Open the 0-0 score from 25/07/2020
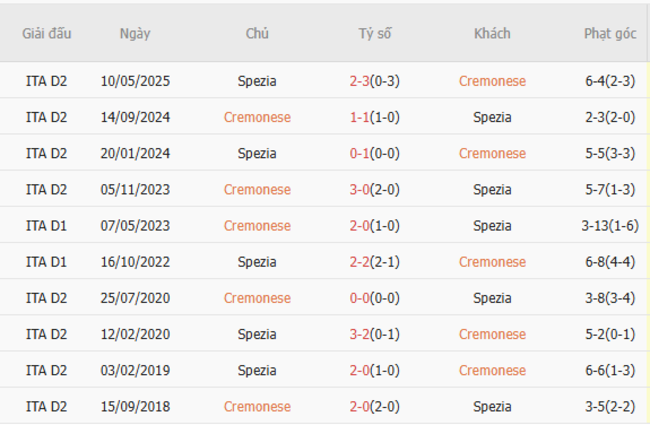Image resolution: width=650 pixels, height=425 pixels. point(360,298)
